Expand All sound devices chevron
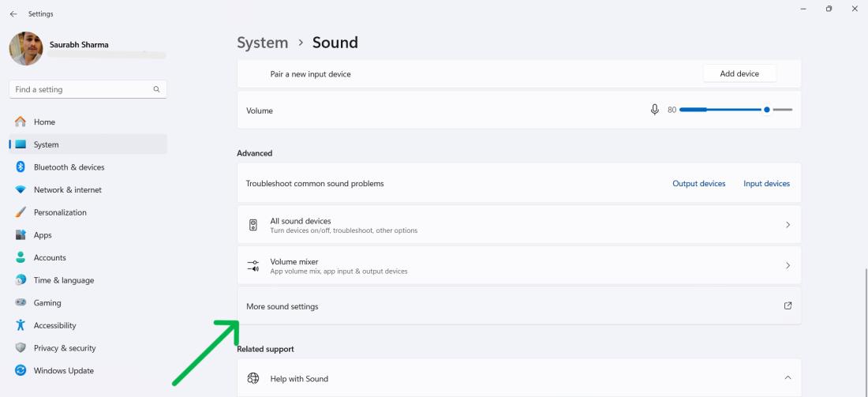 pos(788,225)
